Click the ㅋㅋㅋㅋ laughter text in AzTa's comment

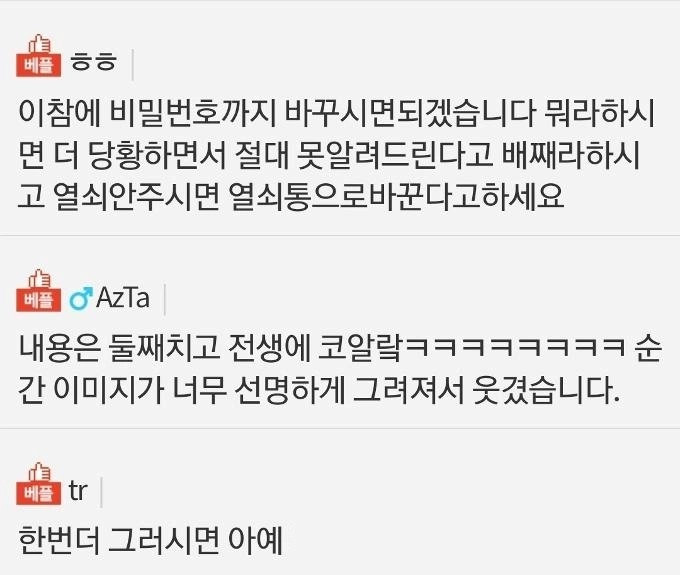[x=515, y=349]
